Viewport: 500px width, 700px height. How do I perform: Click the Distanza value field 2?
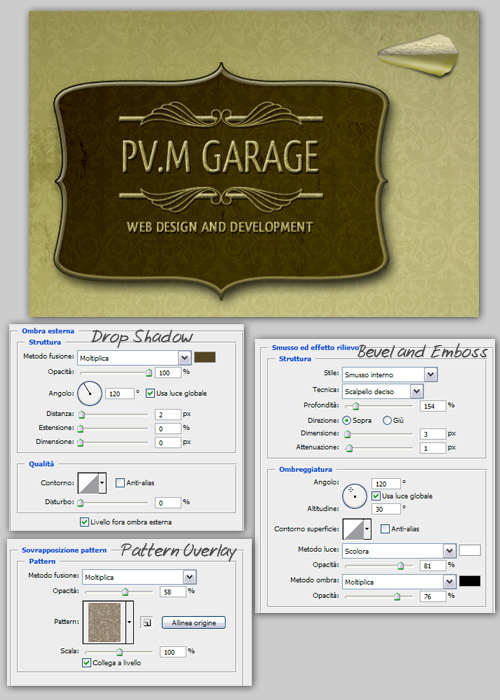(x=168, y=415)
